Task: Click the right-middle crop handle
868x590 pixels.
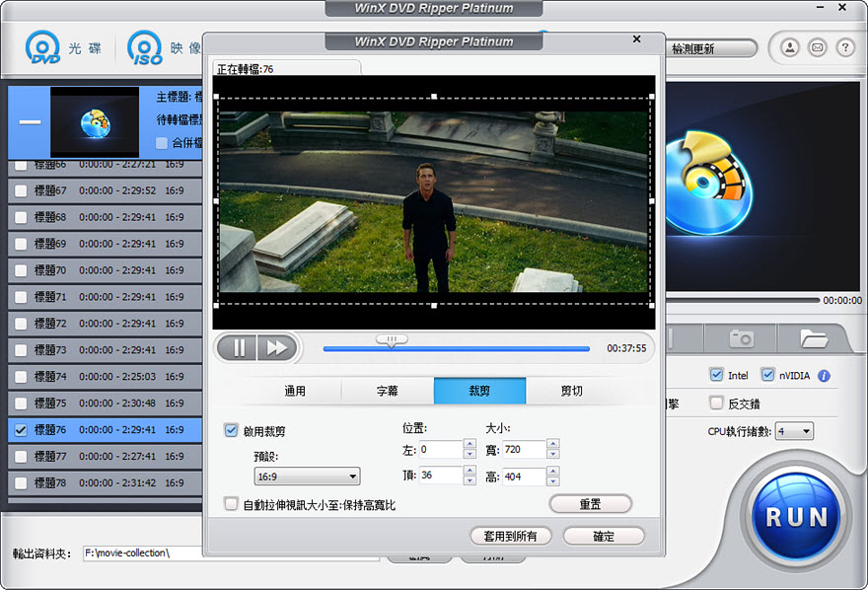Action: point(652,201)
